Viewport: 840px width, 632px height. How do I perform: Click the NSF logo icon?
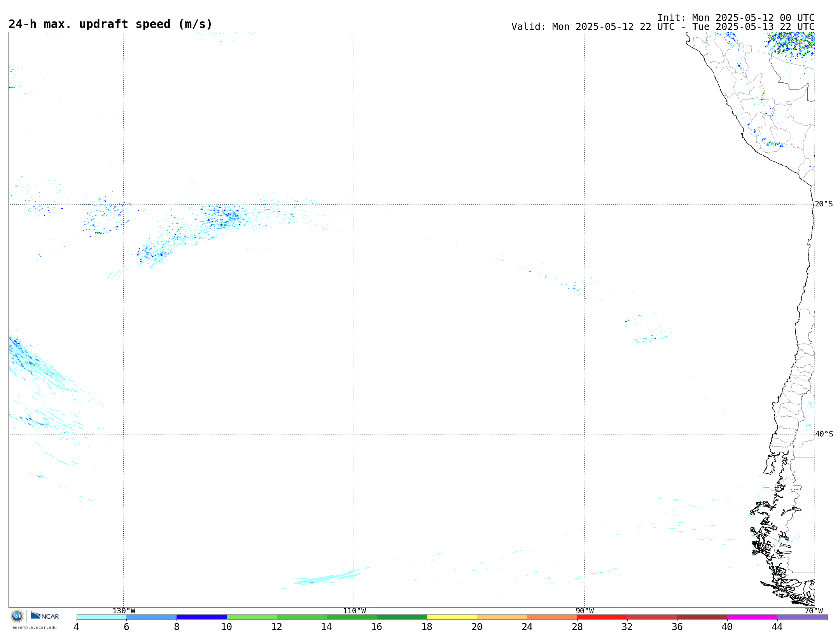17,616
